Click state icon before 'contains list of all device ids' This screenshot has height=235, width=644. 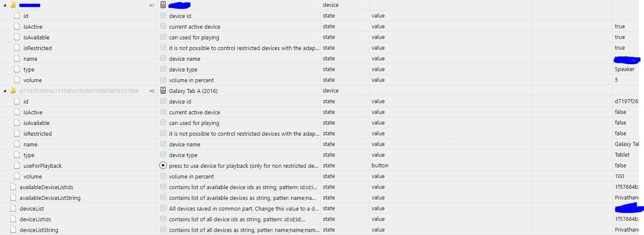click(x=163, y=219)
